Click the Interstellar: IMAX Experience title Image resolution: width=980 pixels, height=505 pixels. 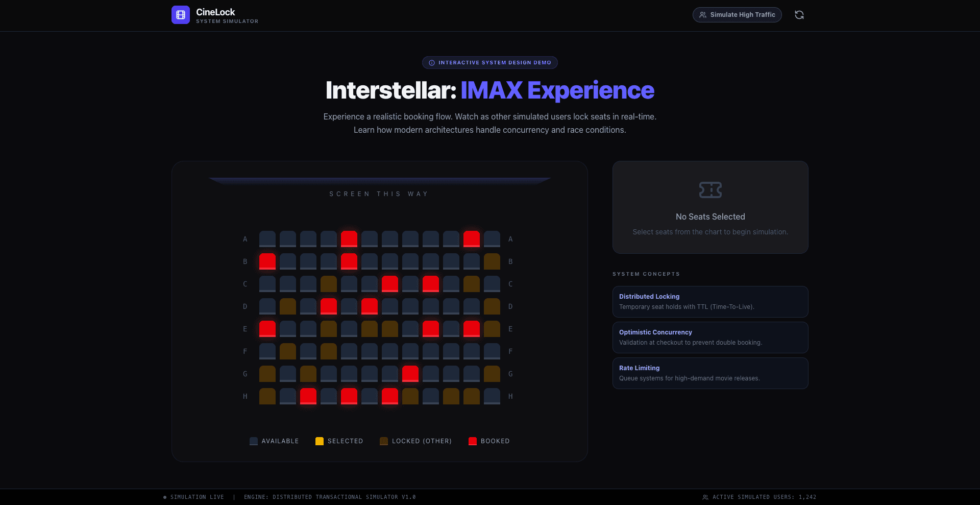pos(490,90)
